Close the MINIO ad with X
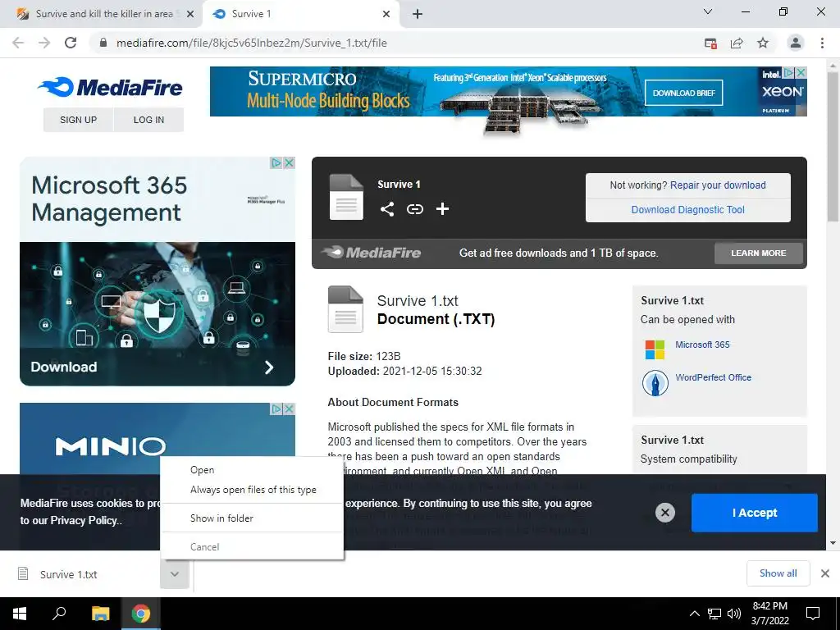This screenshot has width=840, height=630. (x=289, y=409)
